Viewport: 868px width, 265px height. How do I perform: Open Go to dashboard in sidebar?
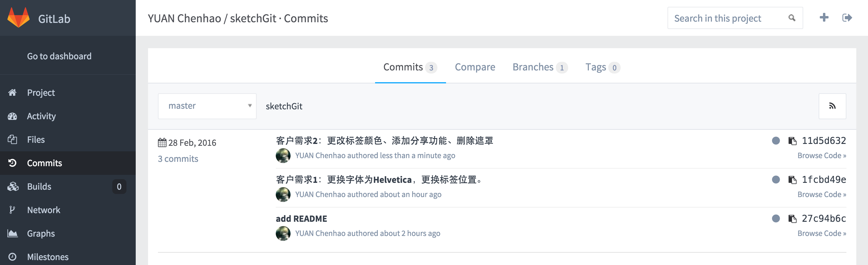point(59,56)
